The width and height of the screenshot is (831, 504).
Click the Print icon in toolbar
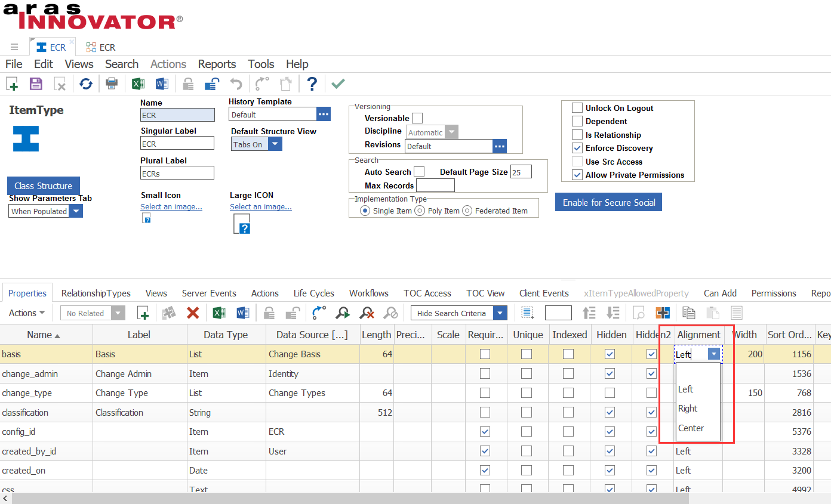coord(112,84)
